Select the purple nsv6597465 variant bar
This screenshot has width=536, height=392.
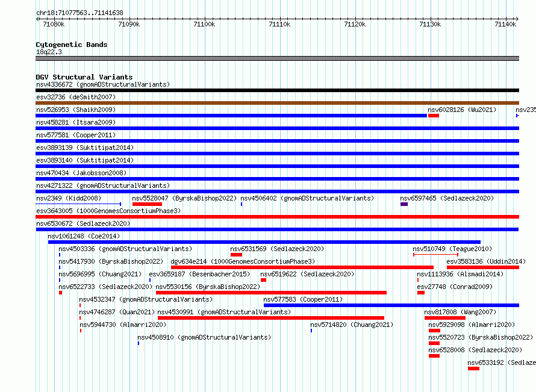(x=404, y=204)
